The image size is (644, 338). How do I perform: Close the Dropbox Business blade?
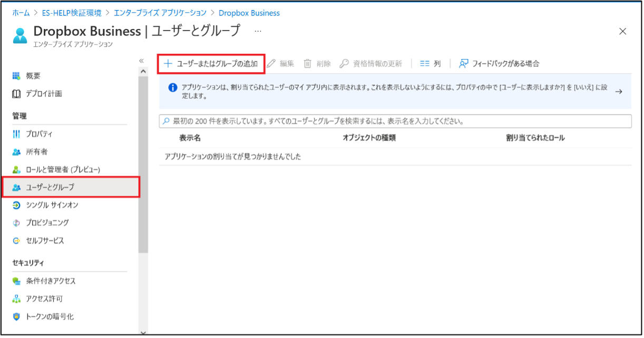point(622,31)
